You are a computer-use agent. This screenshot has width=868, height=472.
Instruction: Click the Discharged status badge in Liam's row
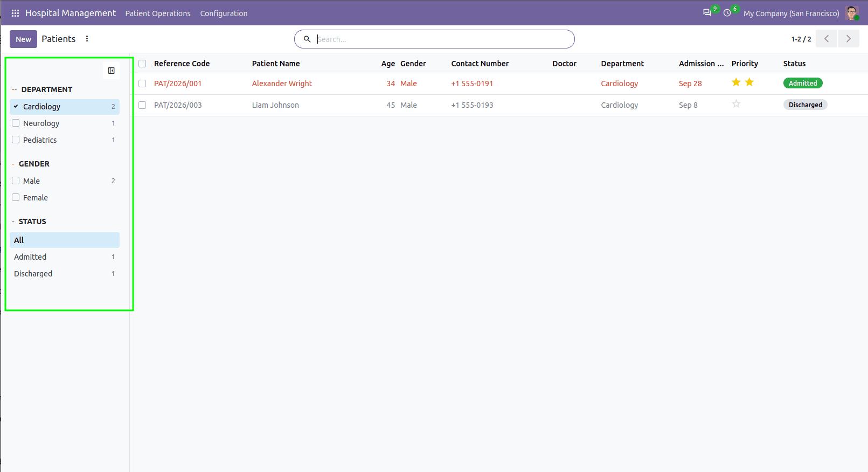coord(805,105)
